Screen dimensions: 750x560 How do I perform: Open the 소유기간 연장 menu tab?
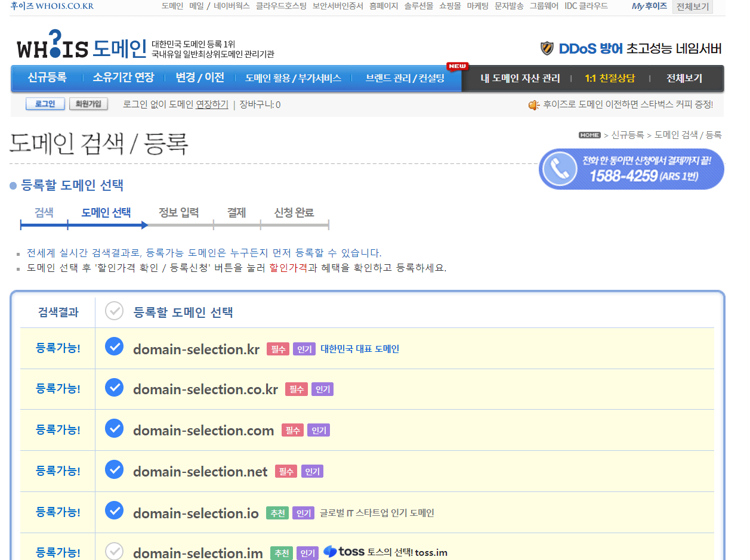pos(123,78)
